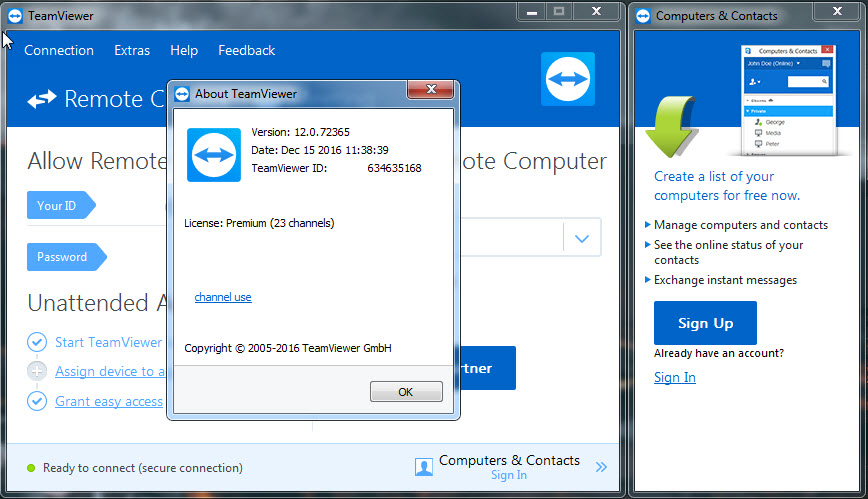Open the Help menu

click(184, 50)
